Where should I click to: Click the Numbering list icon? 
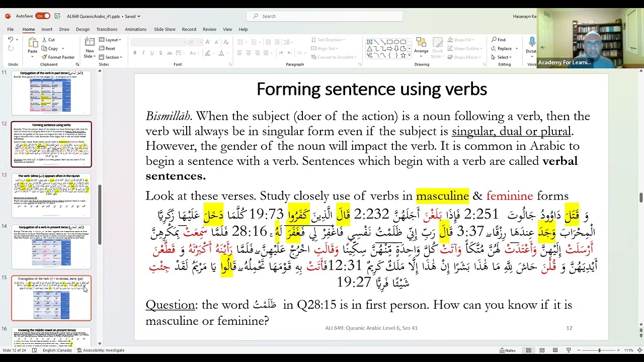tap(254, 42)
